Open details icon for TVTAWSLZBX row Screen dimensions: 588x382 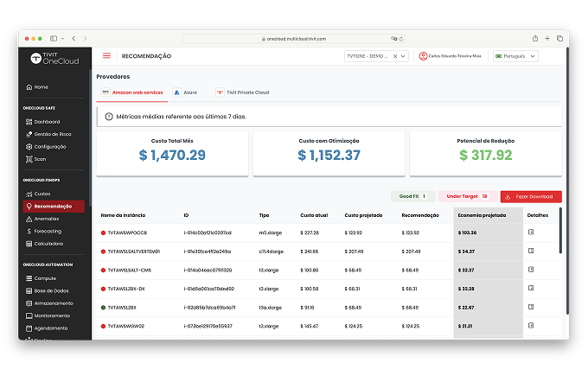point(532,307)
